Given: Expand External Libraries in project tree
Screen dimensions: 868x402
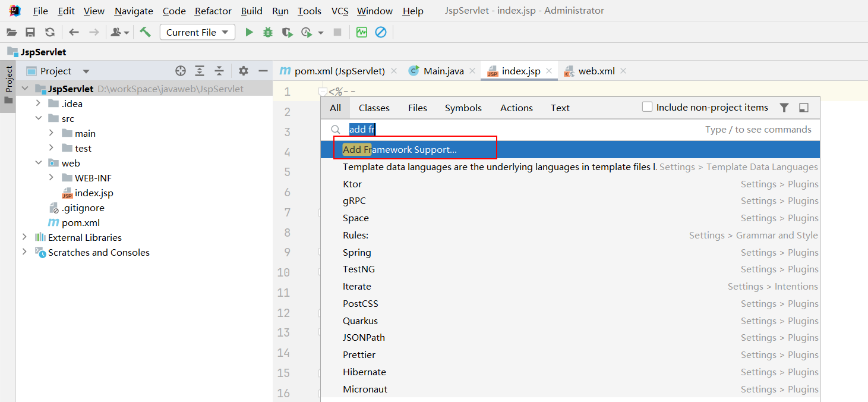Looking at the screenshot, I should (x=24, y=237).
